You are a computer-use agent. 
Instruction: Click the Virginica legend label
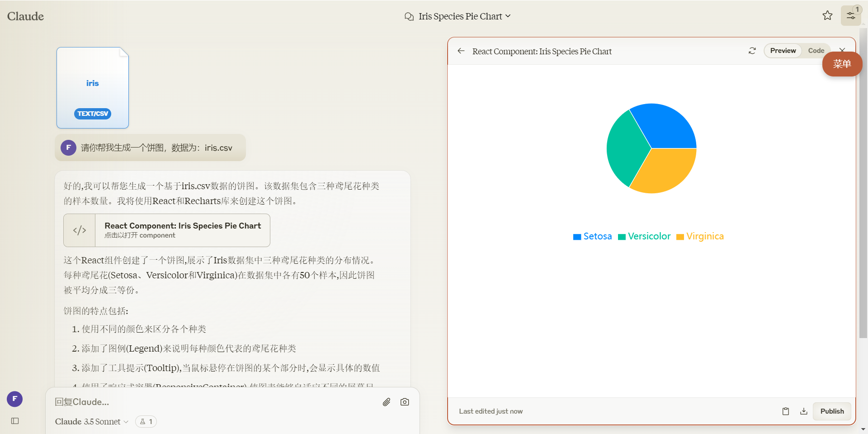tap(705, 236)
